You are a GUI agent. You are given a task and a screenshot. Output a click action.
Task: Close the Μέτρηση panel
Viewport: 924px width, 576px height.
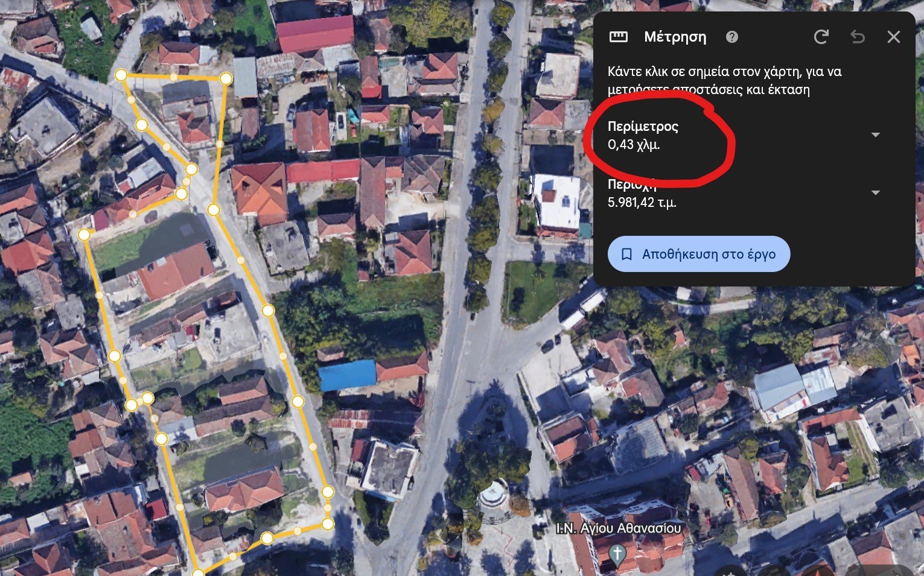pos(894,37)
